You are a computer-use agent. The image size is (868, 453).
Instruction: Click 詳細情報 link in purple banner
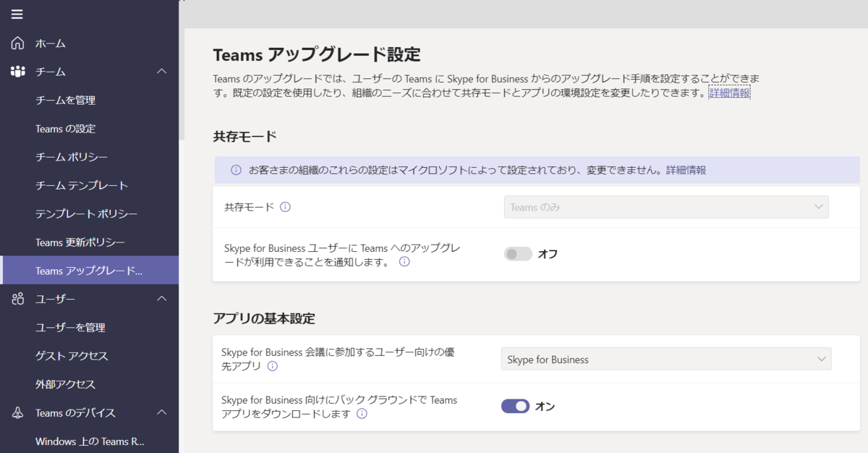click(x=686, y=170)
